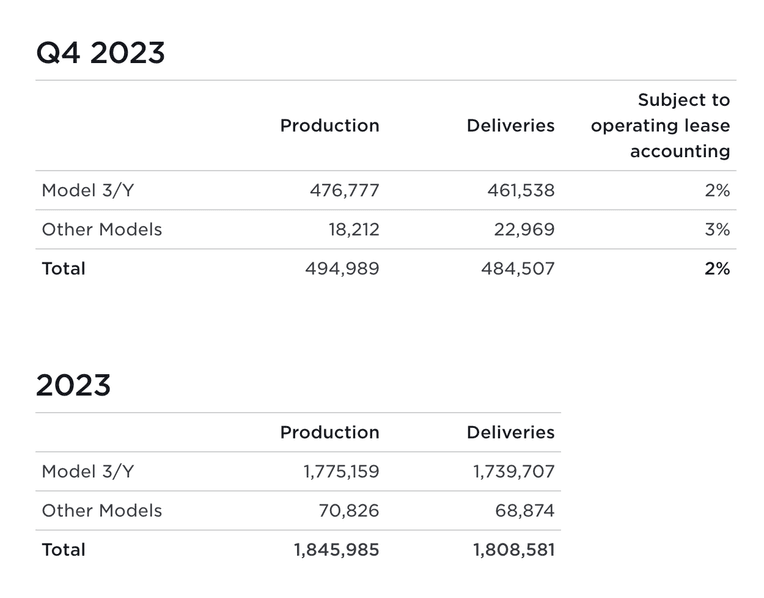764x598 pixels.
Task: Select the value '70,826'
Action: pyautogui.click(x=349, y=511)
